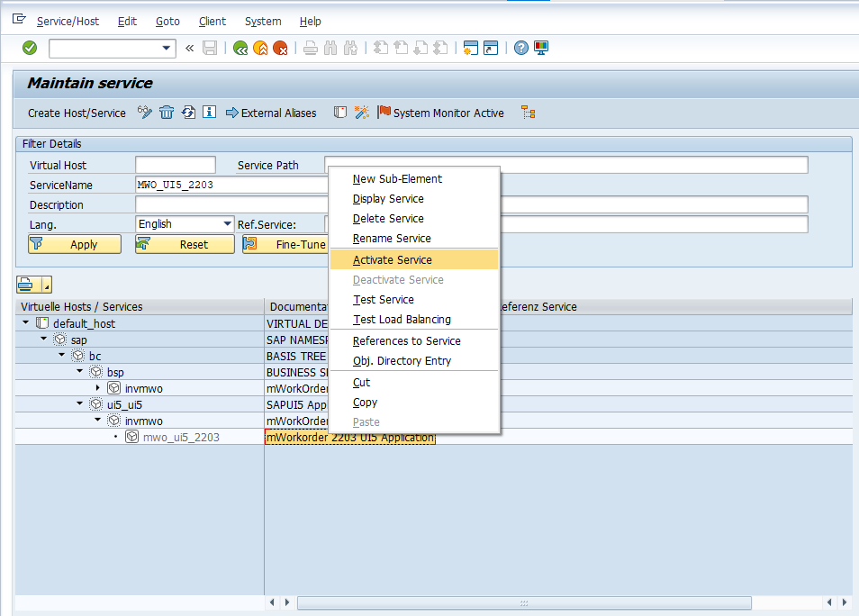
Task: Click the System Monitor Active flag icon
Action: point(384,113)
